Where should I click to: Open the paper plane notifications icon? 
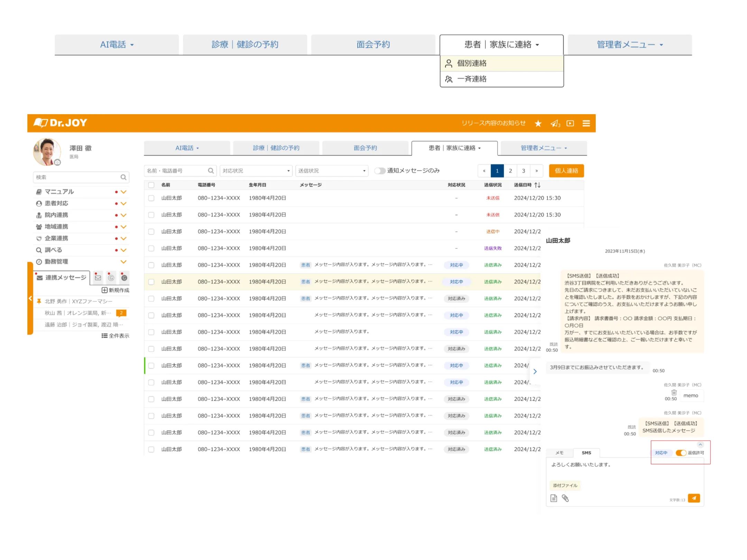coord(555,123)
